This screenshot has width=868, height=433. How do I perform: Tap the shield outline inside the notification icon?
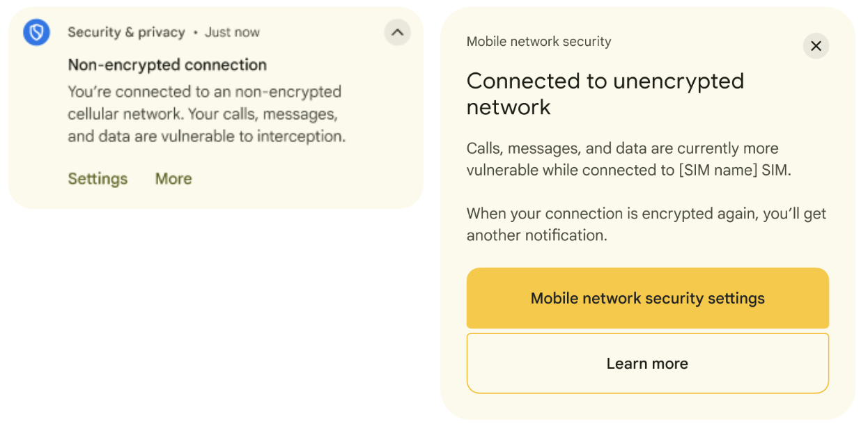(x=36, y=32)
